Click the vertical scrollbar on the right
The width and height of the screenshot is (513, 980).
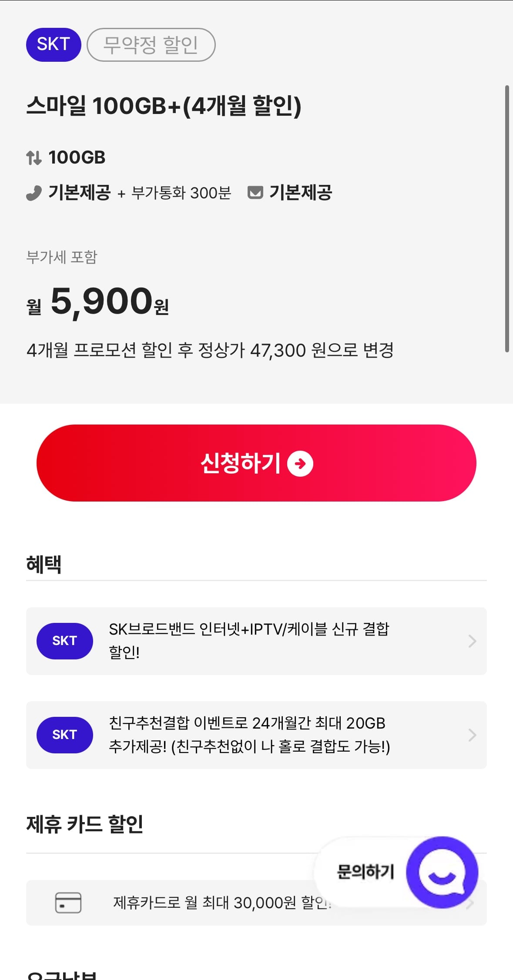click(507, 218)
